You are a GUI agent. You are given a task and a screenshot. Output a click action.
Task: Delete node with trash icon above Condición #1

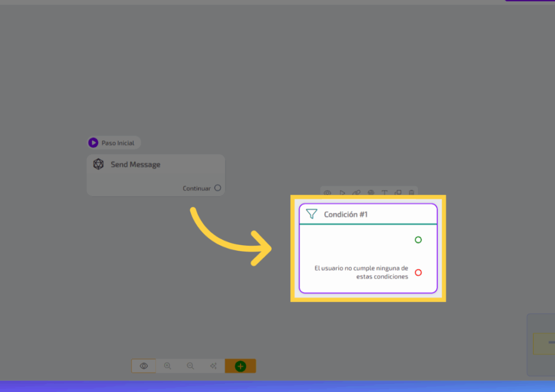click(412, 193)
